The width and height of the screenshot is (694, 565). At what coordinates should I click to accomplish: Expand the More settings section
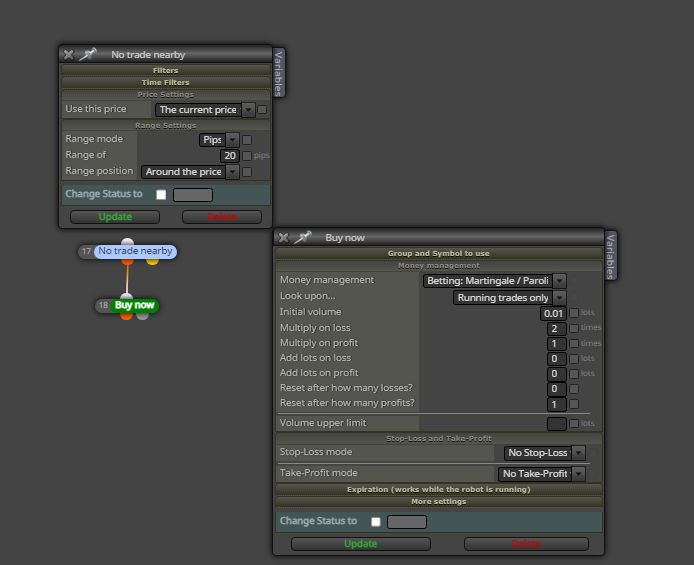coord(439,501)
